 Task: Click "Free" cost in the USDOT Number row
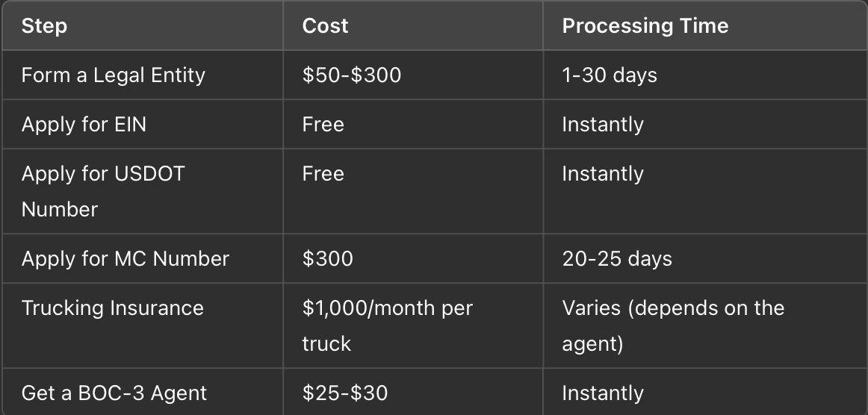[x=323, y=174]
